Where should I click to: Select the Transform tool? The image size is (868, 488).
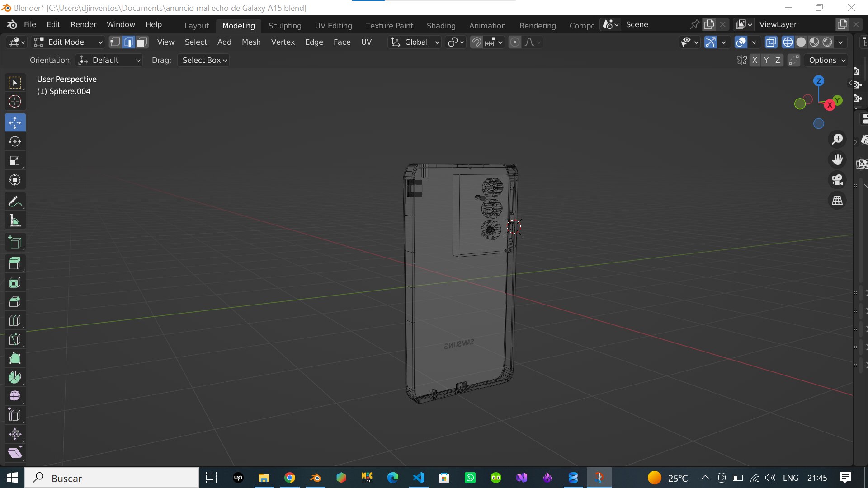15,180
